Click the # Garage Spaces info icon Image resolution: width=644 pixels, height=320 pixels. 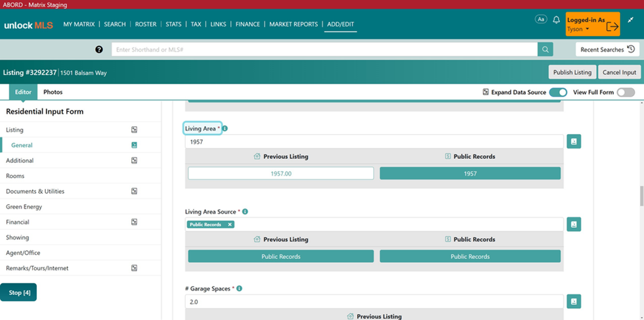pos(240,288)
